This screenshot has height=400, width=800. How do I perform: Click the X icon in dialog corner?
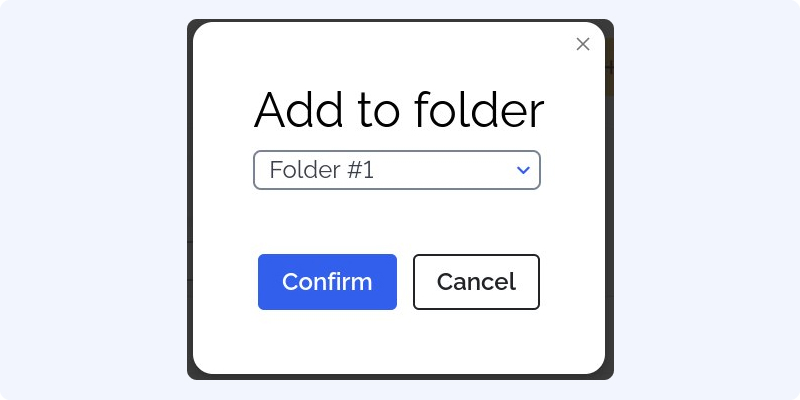click(583, 44)
